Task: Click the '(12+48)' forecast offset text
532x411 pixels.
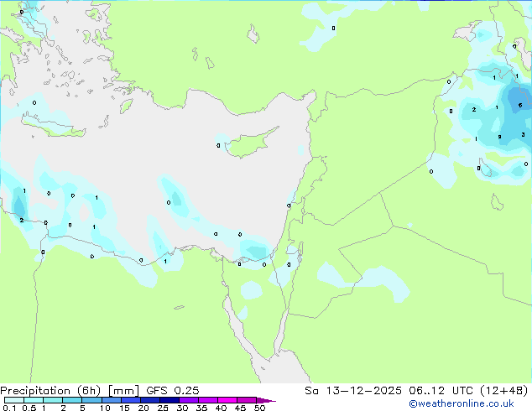Action: point(504,391)
